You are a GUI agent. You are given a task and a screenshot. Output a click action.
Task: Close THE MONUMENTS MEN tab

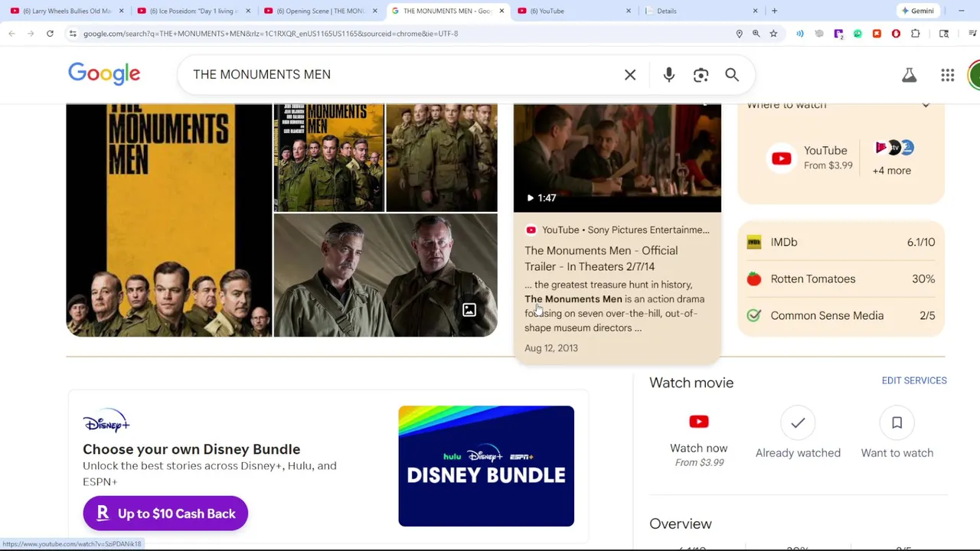click(501, 11)
